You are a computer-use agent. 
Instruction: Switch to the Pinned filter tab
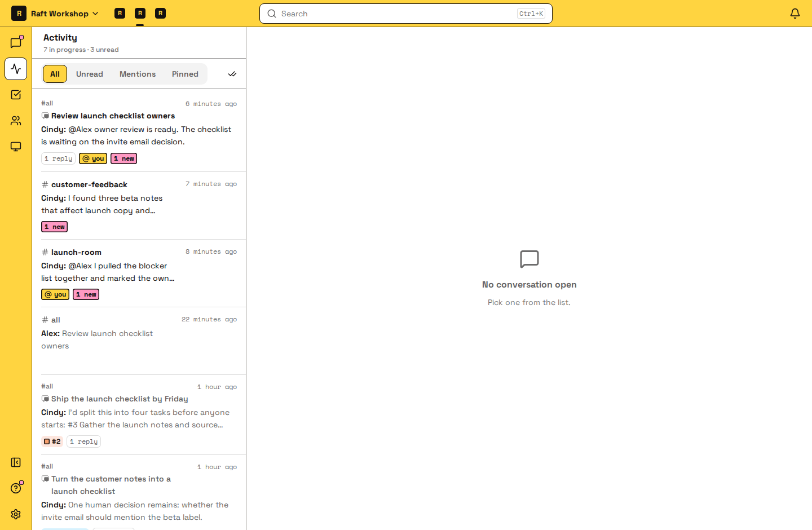tap(185, 74)
